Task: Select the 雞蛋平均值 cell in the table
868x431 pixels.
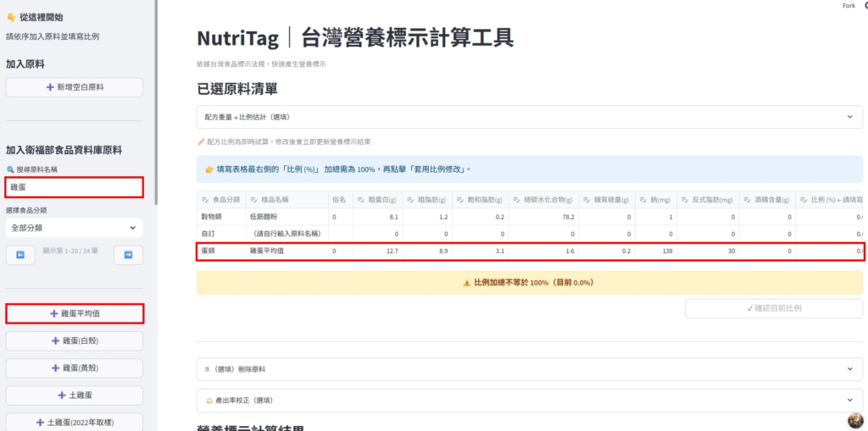Action: click(x=287, y=251)
